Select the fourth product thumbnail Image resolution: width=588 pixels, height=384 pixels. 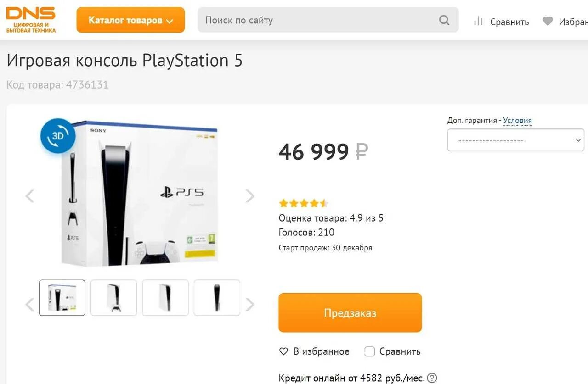[x=217, y=298]
